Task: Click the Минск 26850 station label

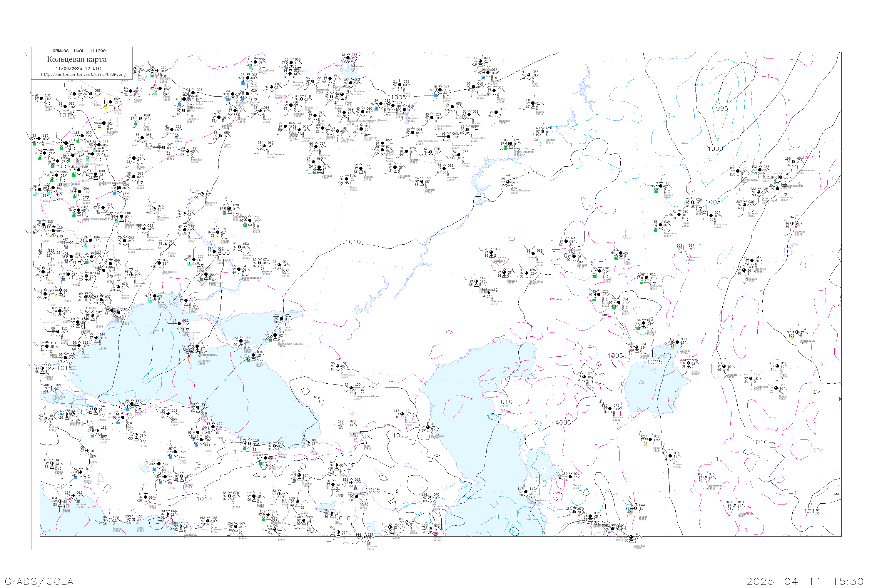Action: tap(178, 139)
